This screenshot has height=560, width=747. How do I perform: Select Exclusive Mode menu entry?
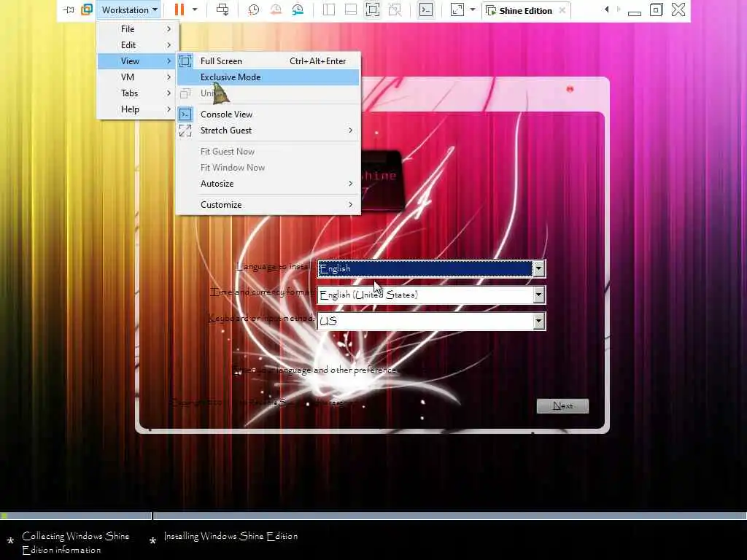tap(268, 77)
